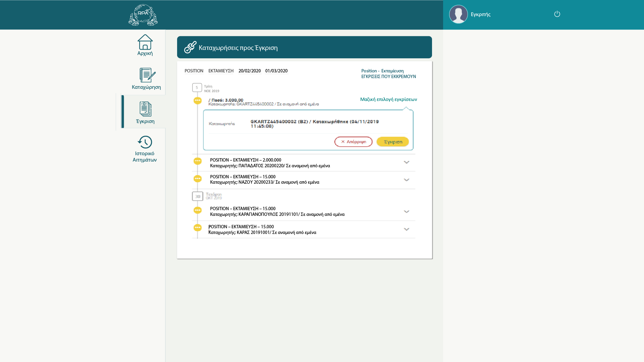Click the Καταχωρήσεις προς Έγκριση header icon
644x362 pixels.
tap(190, 47)
